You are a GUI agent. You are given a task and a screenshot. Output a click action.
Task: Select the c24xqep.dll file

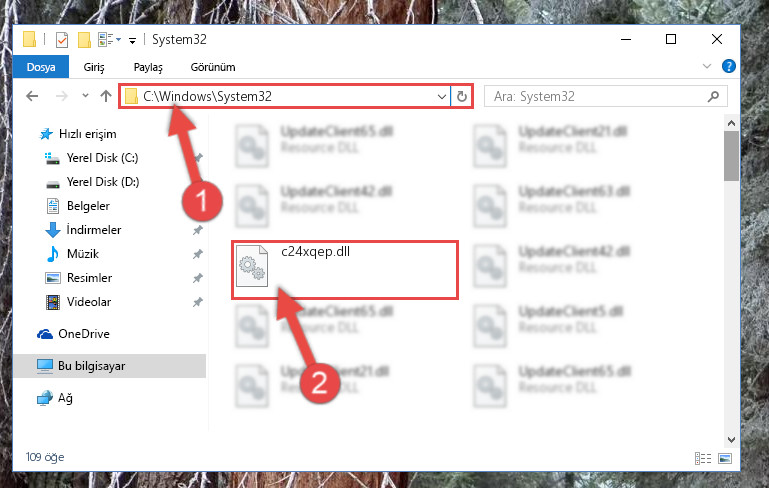[345, 269]
